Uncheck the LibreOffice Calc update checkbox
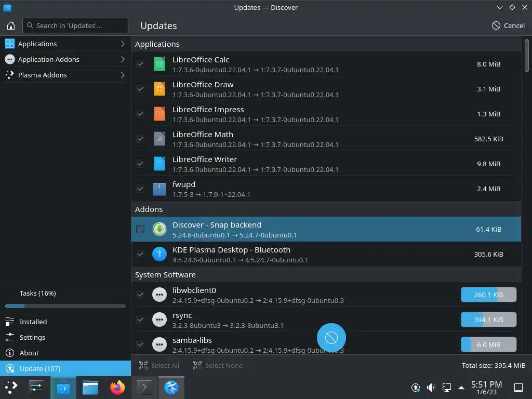The height and width of the screenshot is (399, 532). 140,64
